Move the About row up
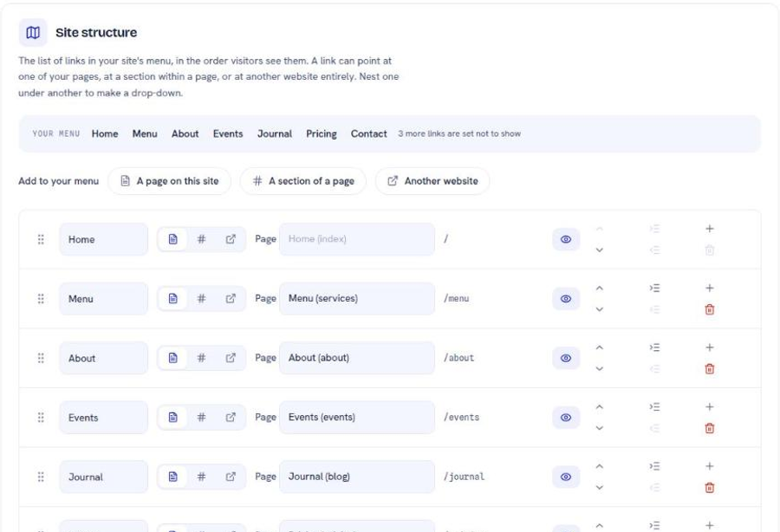Viewport: 780px width, 532px height. coord(600,347)
